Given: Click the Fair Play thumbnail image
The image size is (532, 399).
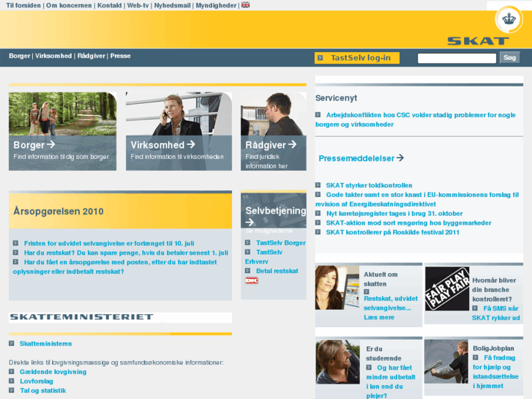Looking at the screenshot, I should click(447, 288).
